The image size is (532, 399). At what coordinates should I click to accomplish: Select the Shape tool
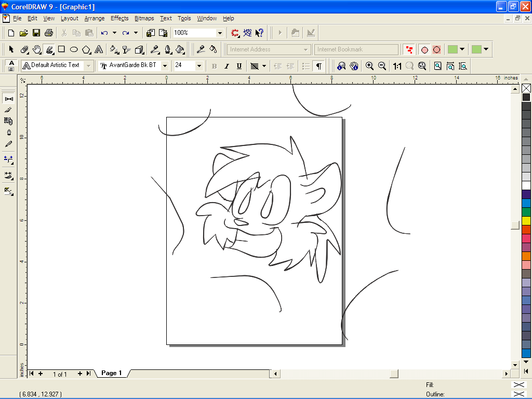pyautogui.click(x=24, y=49)
